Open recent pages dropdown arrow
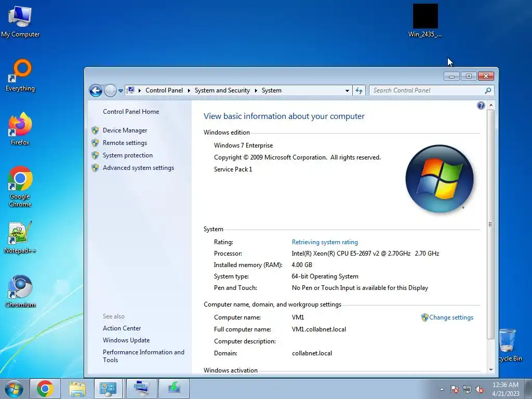 point(121,91)
